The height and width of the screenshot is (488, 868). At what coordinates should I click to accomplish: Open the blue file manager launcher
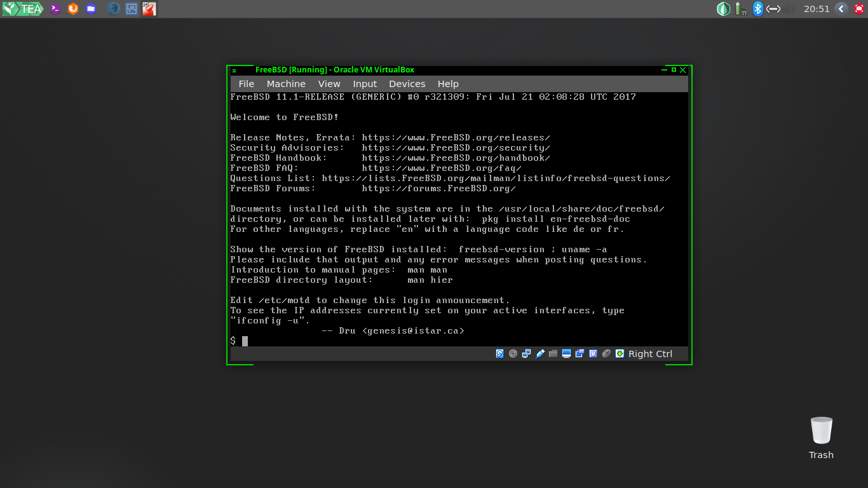click(91, 9)
